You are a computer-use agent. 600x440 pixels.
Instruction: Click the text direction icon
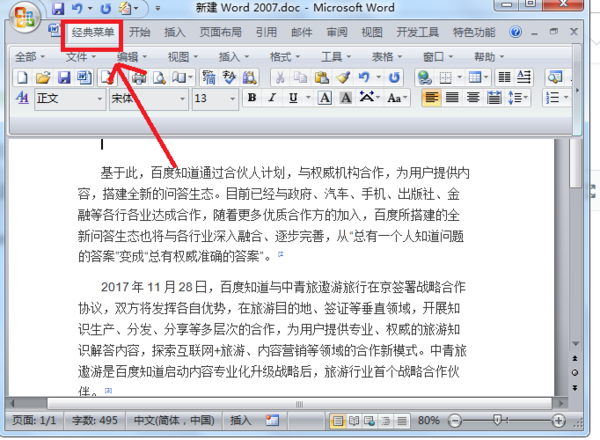(x=524, y=78)
